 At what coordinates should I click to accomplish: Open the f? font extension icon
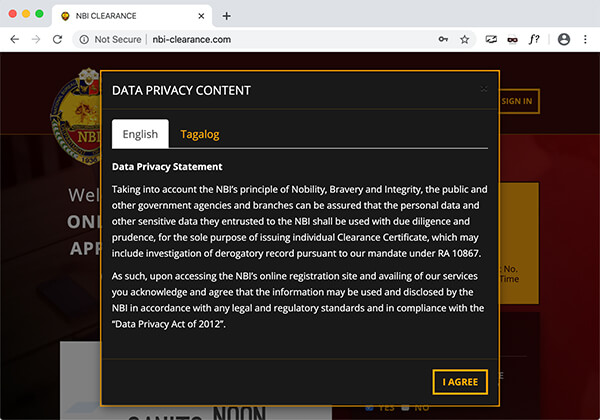click(x=534, y=39)
